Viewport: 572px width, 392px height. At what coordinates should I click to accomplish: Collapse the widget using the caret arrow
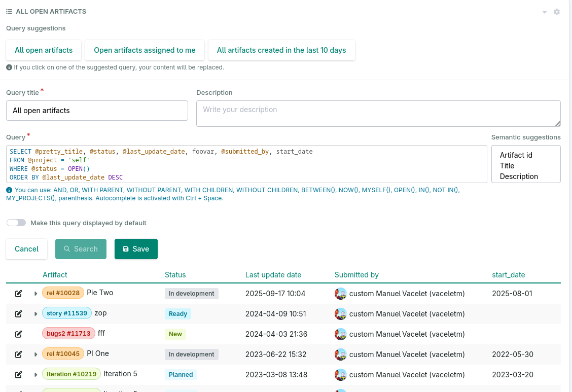click(545, 12)
